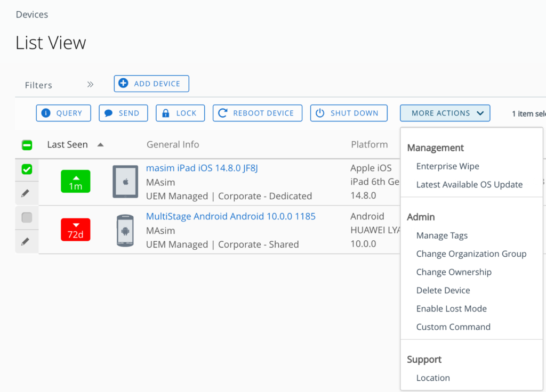Click the Add Device button

pyautogui.click(x=151, y=84)
